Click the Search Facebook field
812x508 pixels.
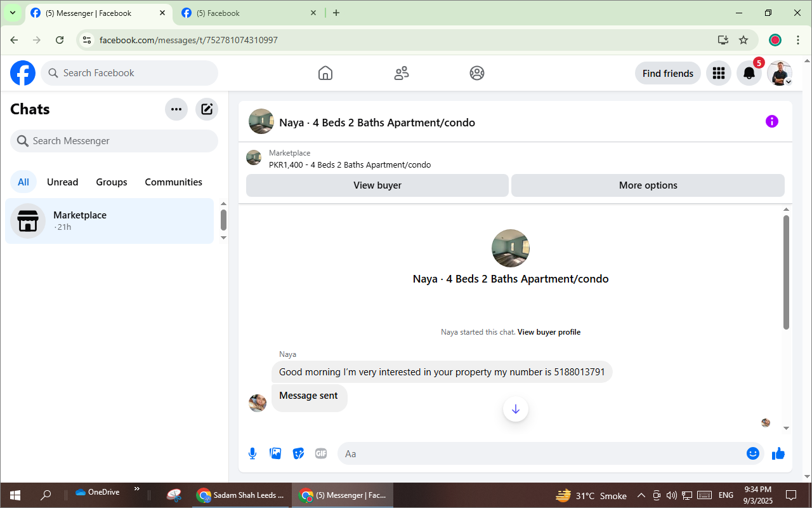point(129,73)
